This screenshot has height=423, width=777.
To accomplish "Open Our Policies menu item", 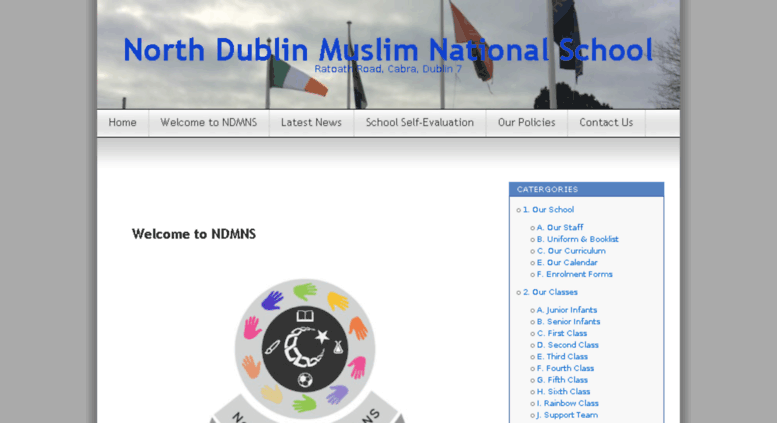I will pyautogui.click(x=526, y=123).
